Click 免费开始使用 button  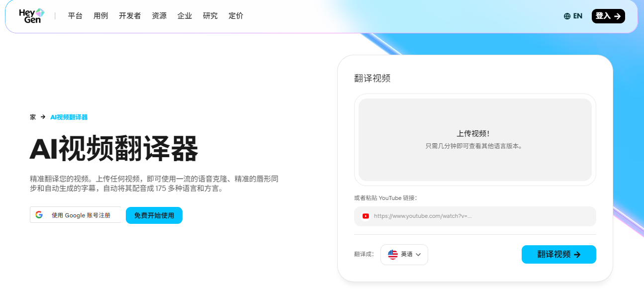coord(154,215)
